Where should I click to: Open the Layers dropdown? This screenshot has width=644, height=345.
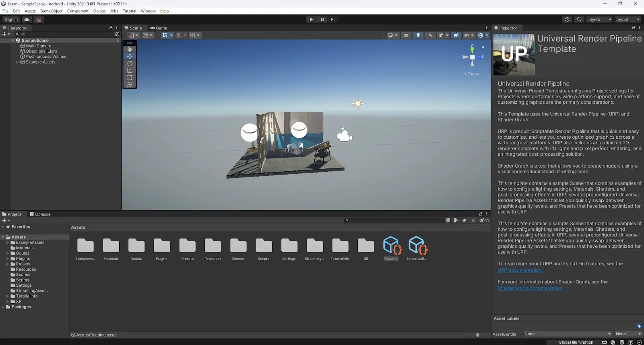599,19
